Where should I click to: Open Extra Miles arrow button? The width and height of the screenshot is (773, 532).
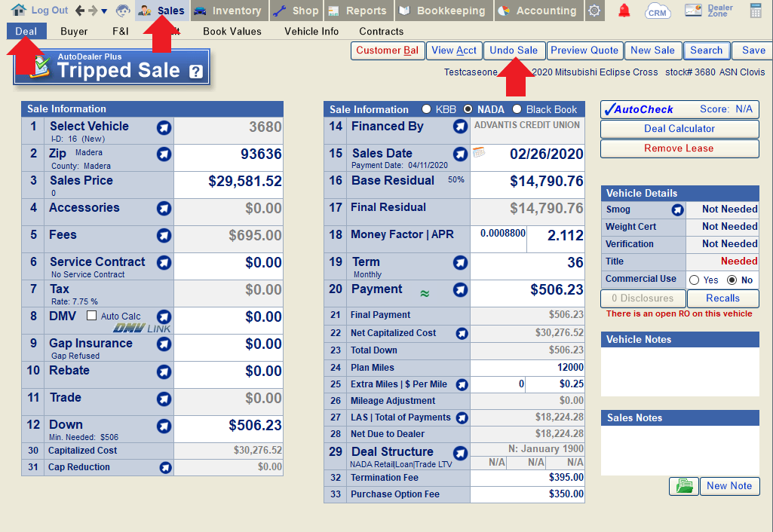tap(462, 385)
